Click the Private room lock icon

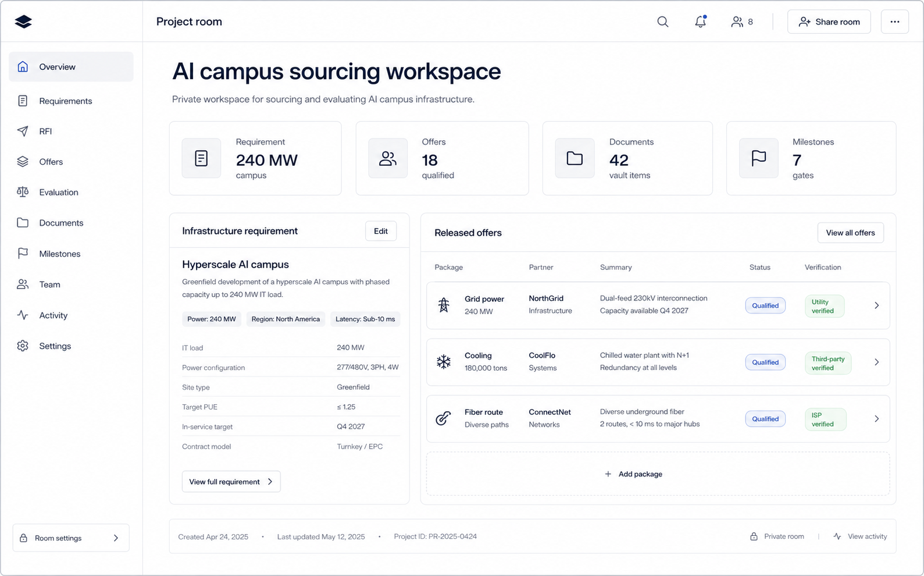click(754, 536)
